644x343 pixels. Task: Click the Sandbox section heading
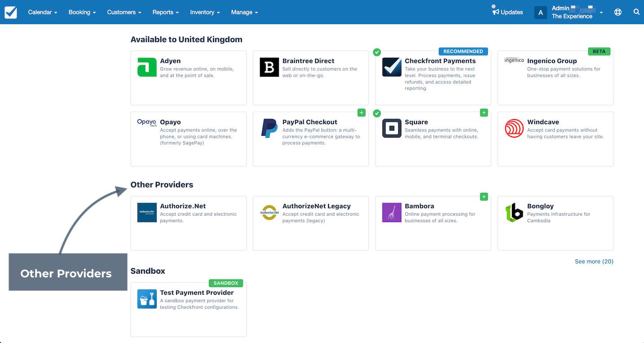(x=148, y=271)
